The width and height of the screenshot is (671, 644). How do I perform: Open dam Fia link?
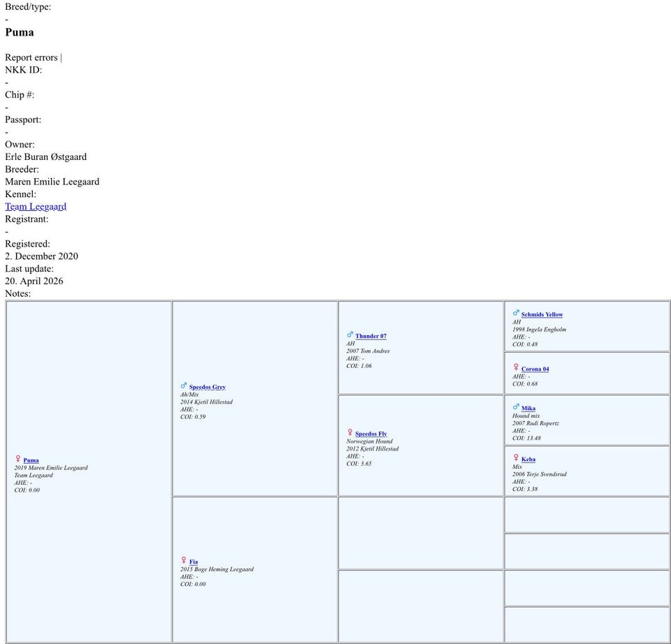click(194, 562)
